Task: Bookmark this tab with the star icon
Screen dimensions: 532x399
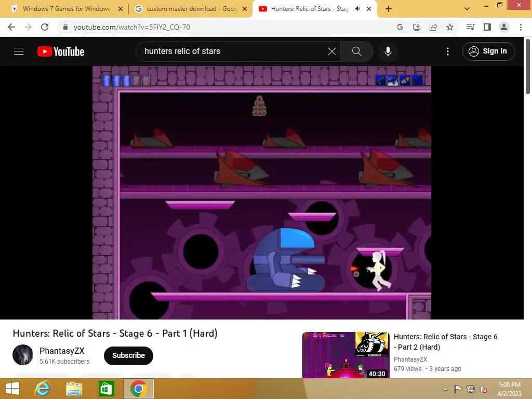Action: 450,27
